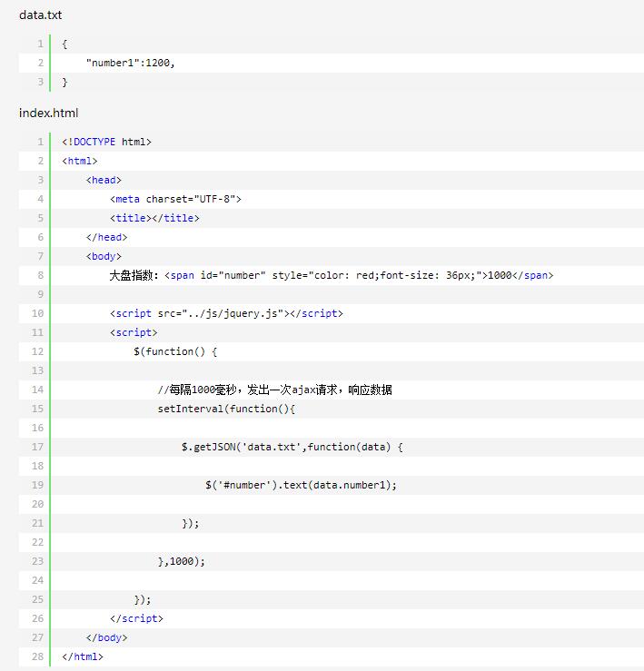Click the closing </html> tag
Image resolution: width=644 pixels, height=671 pixels.
click(83, 656)
